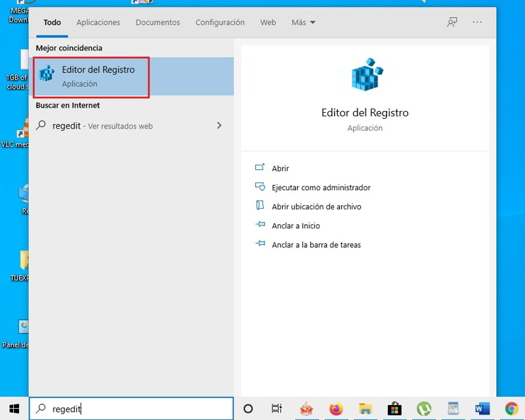
Task: Click the feedback icon in search header
Action: 451,22
